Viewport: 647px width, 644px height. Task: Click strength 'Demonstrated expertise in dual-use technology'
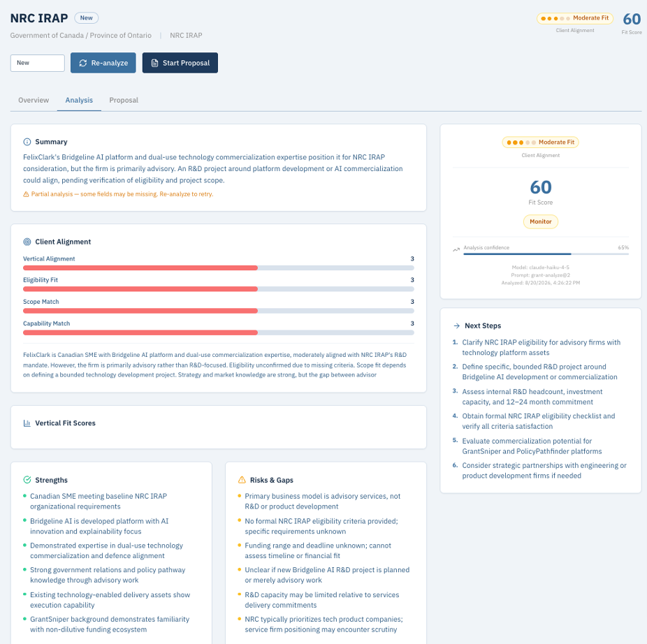point(106,550)
